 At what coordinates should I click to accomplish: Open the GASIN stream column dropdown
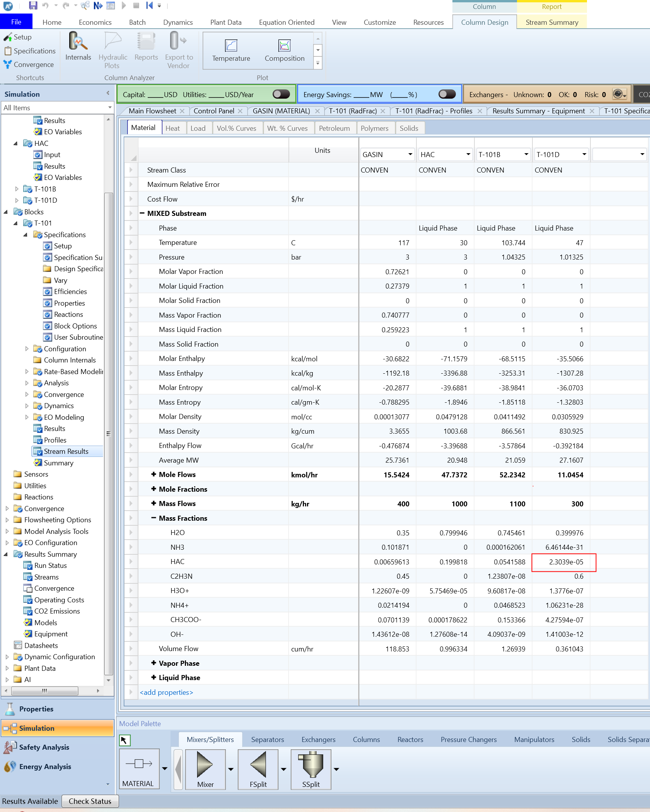[x=410, y=154]
